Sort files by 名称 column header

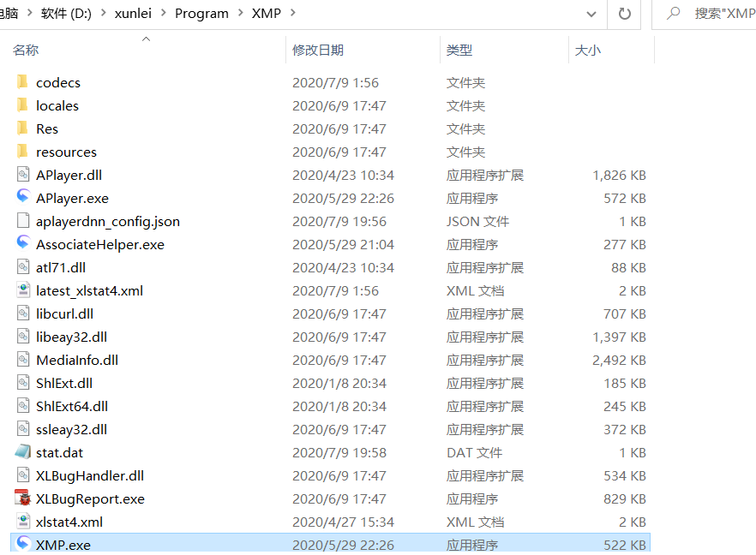click(26, 51)
